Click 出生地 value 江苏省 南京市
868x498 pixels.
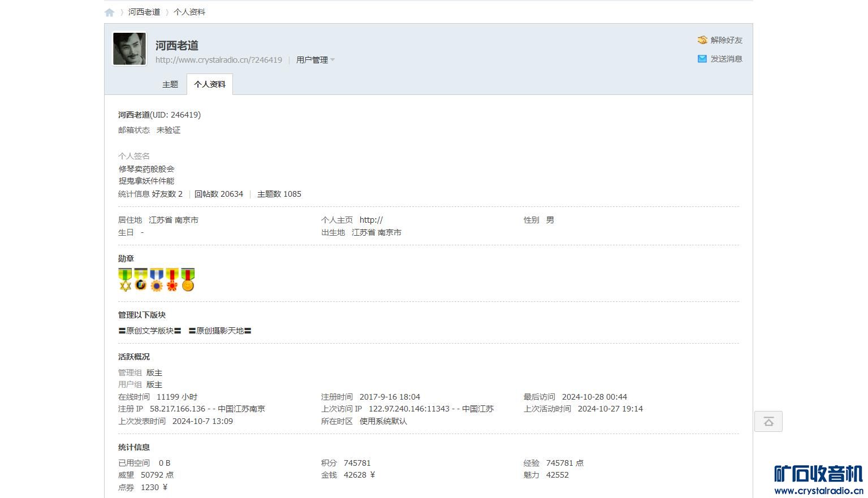[377, 232]
